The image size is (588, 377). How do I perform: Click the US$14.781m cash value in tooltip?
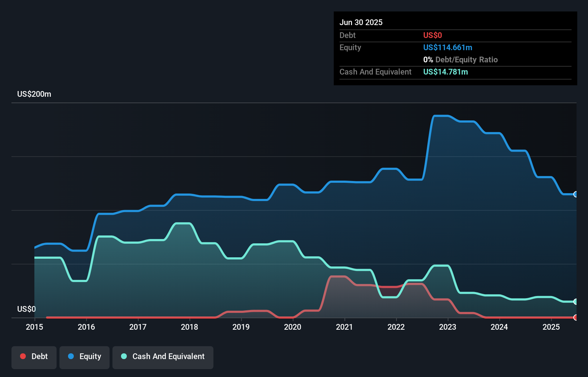[x=445, y=72]
